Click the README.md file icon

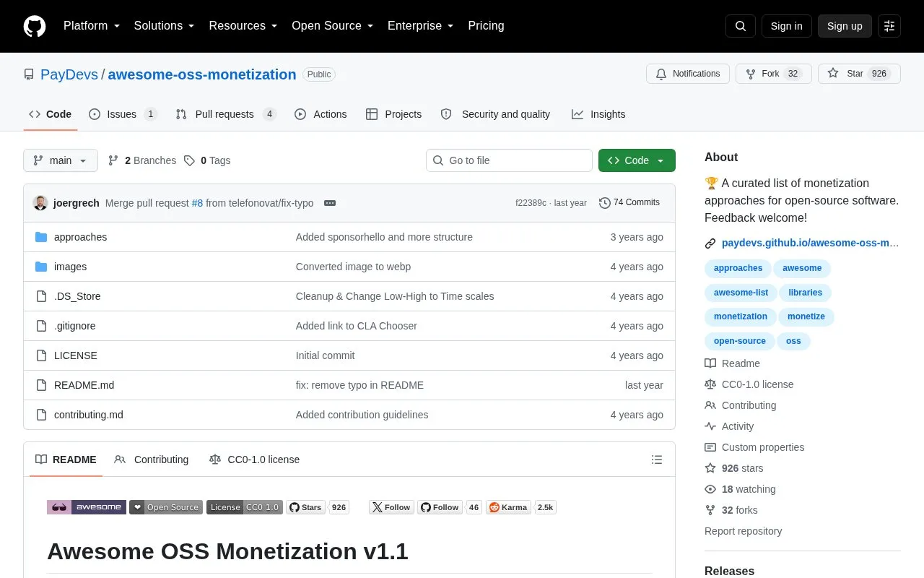41,385
